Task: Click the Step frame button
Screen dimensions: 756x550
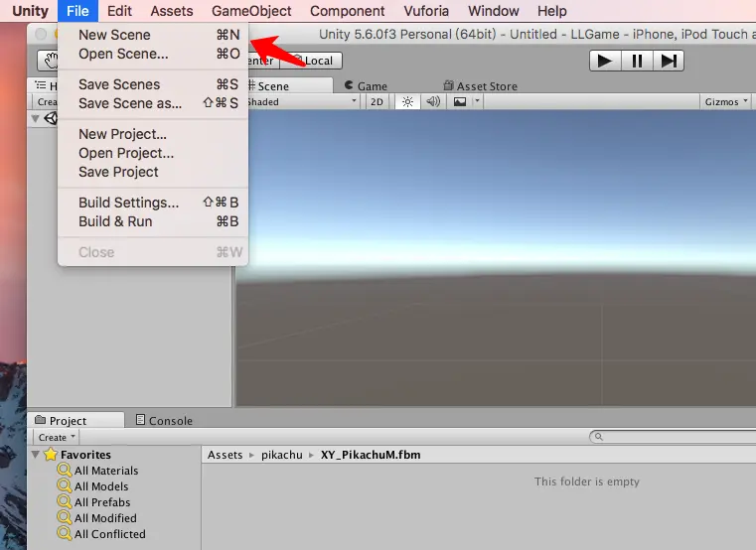Action: tap(669, 61)
